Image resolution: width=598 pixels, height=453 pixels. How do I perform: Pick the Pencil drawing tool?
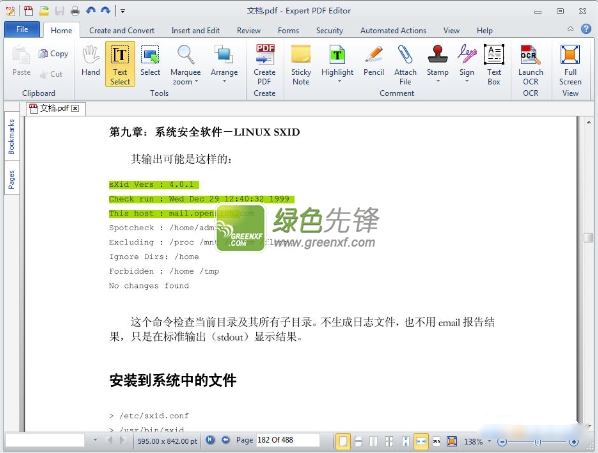pos(374,61)
